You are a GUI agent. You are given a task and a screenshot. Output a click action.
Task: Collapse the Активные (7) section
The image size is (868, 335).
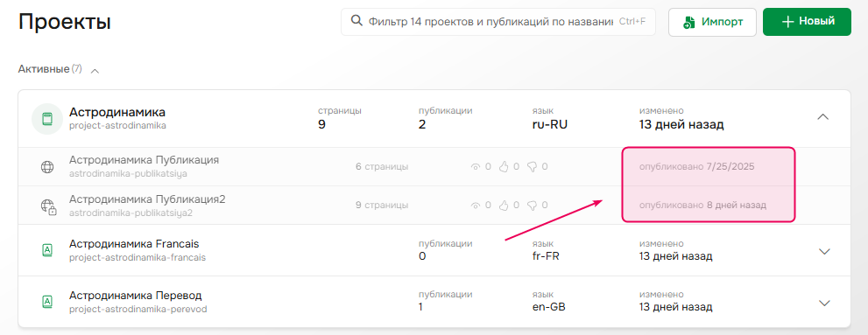click(x=95, y=70)
